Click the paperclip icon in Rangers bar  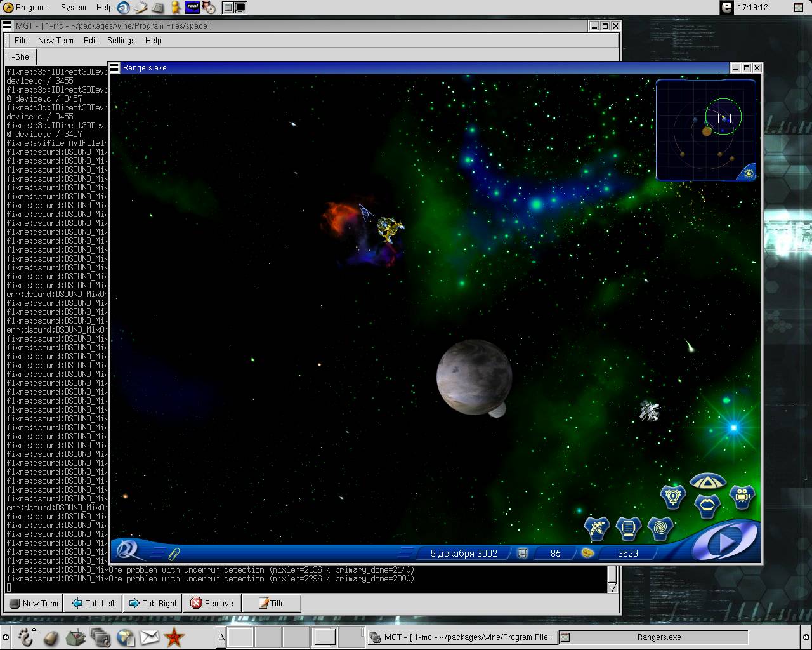tap(174, 554)
